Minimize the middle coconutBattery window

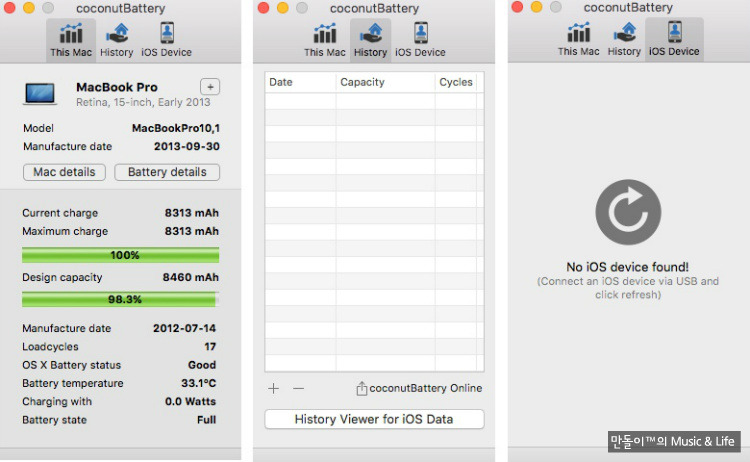tap(283, 8)
